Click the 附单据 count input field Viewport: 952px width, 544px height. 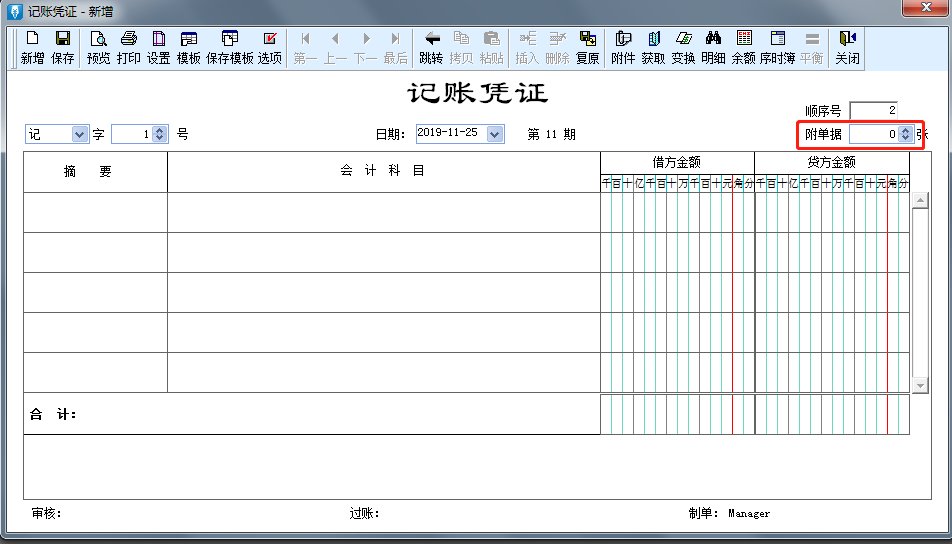click(x=874, y=134)
